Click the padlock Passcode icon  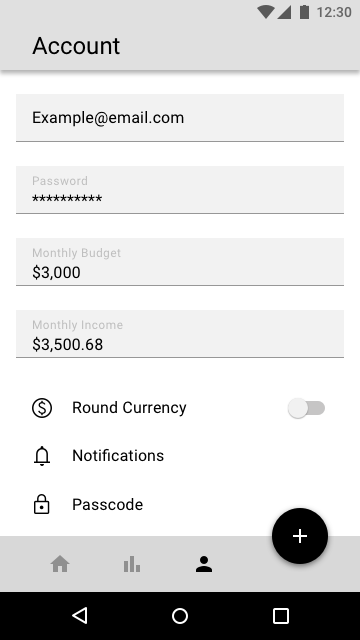(x=42, y=504)
